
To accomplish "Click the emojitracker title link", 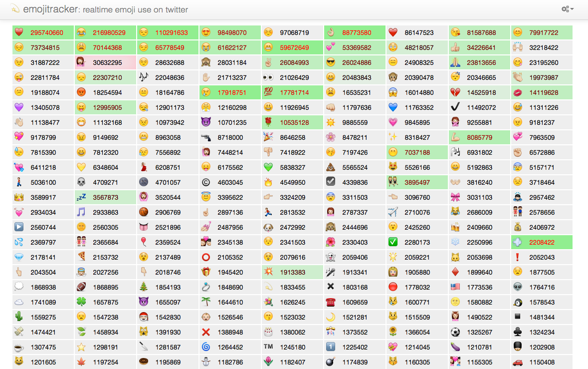I will pos(49,9).
